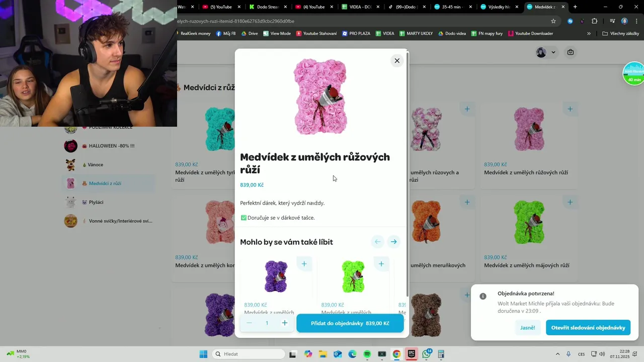Open PRO PLAZA bookmark
The width and height of the screenshot is (644, 362).
pos(356,34)
